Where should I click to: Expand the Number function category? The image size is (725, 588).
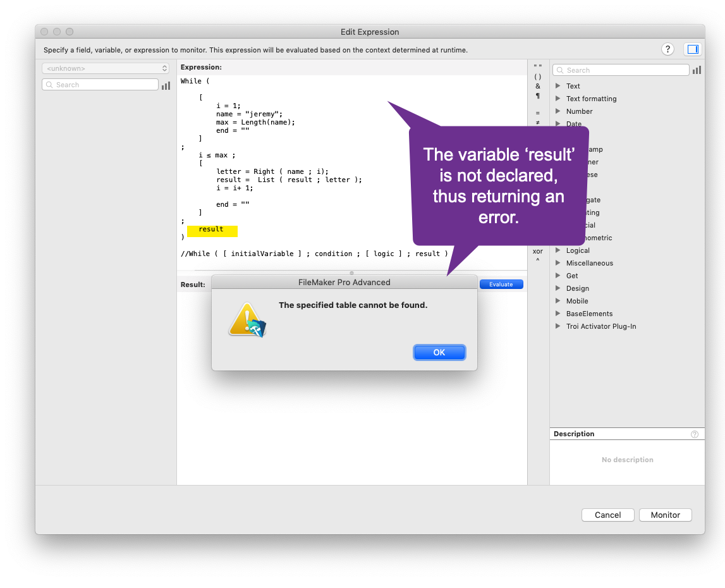[x=557, y=111]
